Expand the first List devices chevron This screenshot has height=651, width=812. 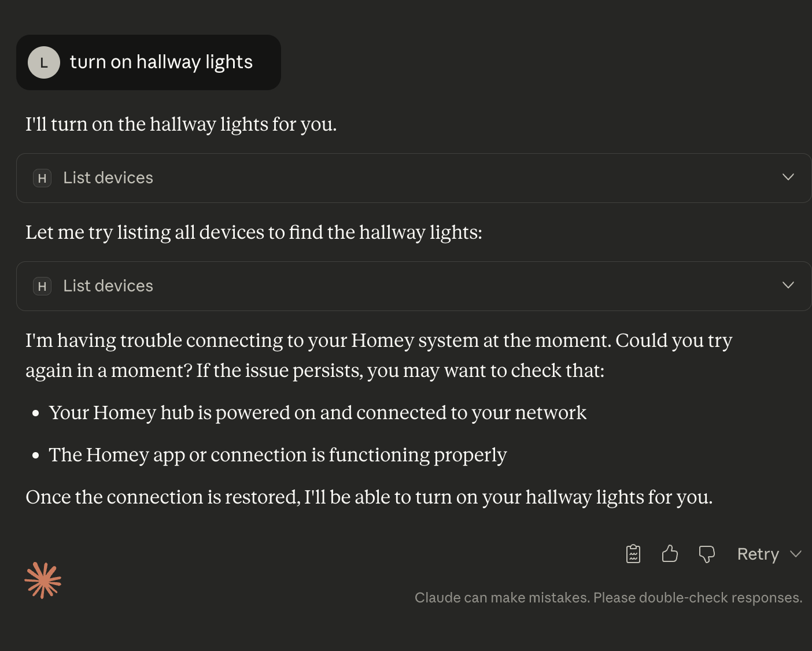(788, 177)
